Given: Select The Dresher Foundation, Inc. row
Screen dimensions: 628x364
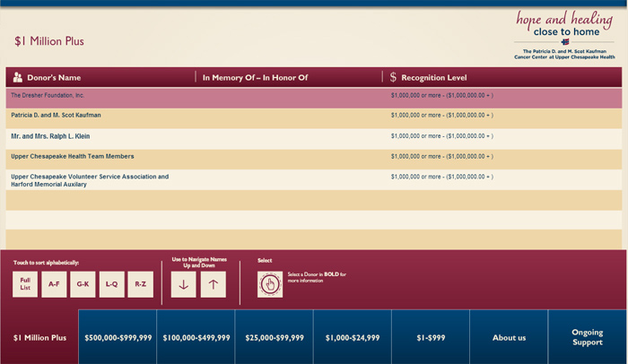Looking at the screenshot, I should pos(314,98).
